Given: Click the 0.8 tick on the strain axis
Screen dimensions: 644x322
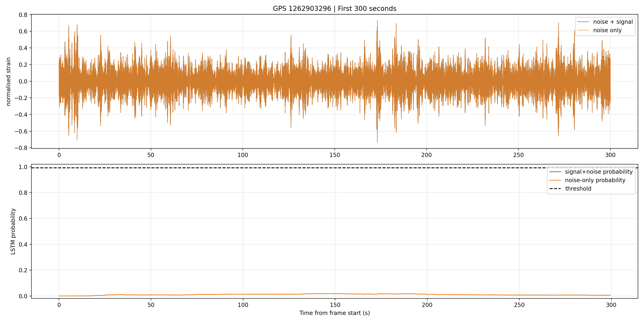Looking at the screenshot, I should point(23,15).
